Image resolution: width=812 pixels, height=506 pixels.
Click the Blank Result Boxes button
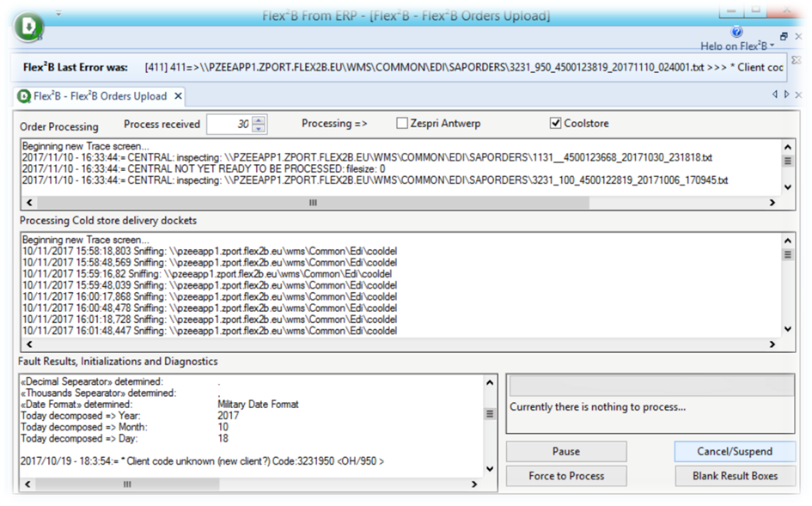pyautogui.click(x=735, y=476)
